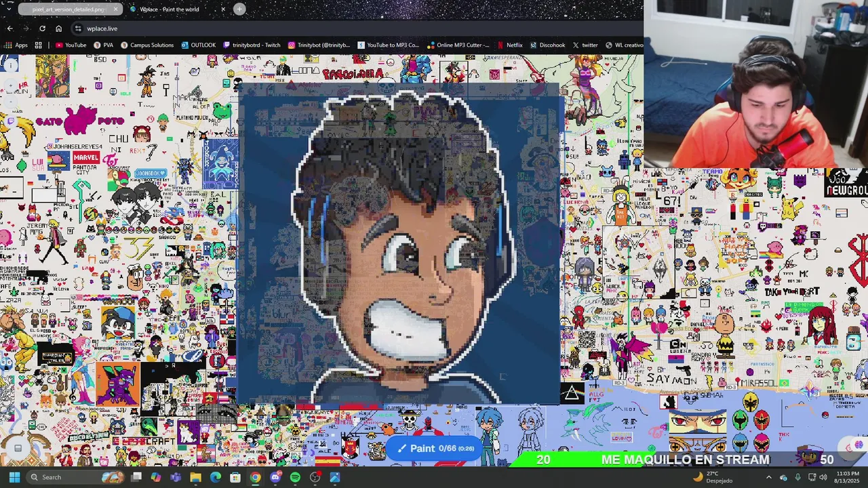
Task: Close the pixel_art_version_detailed.png tab
Action: (115, 9)
